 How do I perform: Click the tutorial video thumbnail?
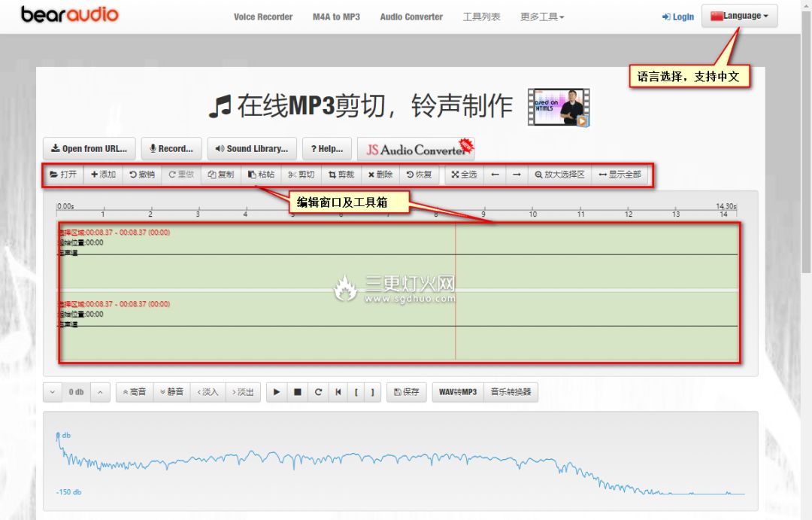558,108
